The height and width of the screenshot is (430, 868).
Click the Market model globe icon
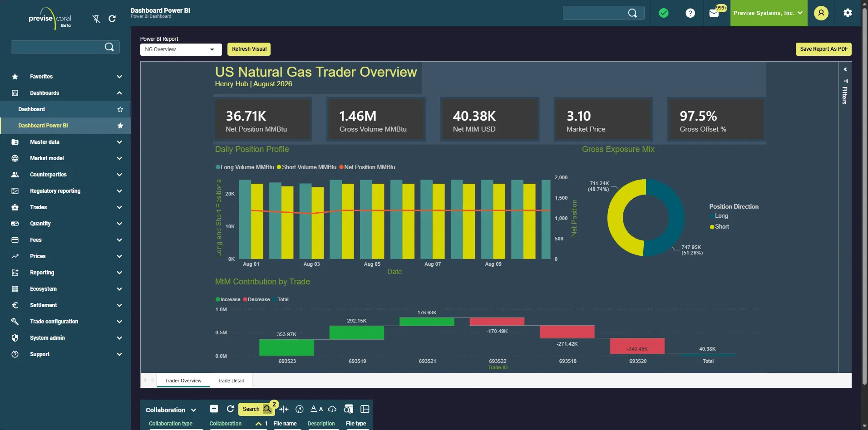(15, 158)
